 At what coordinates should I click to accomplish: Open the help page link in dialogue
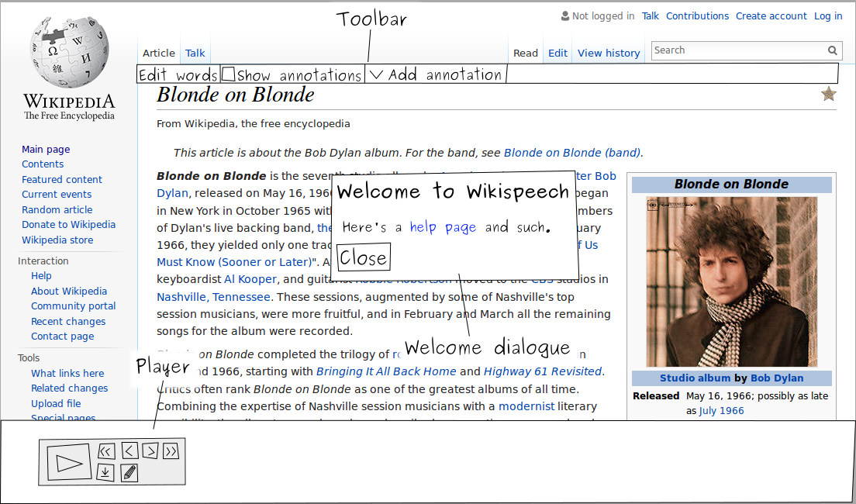pos(443,227)
